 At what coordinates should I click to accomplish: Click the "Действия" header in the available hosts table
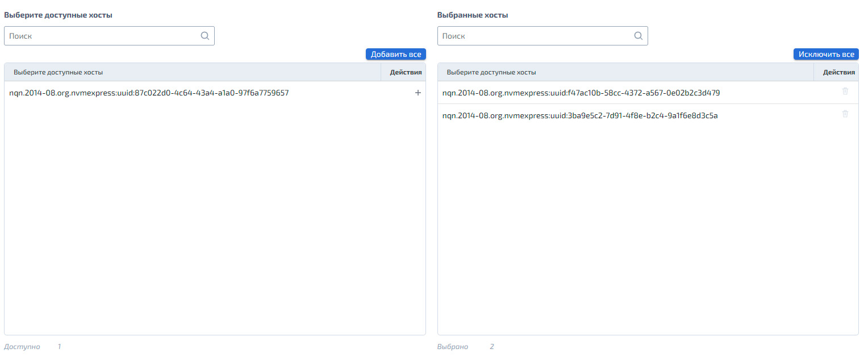406,72
